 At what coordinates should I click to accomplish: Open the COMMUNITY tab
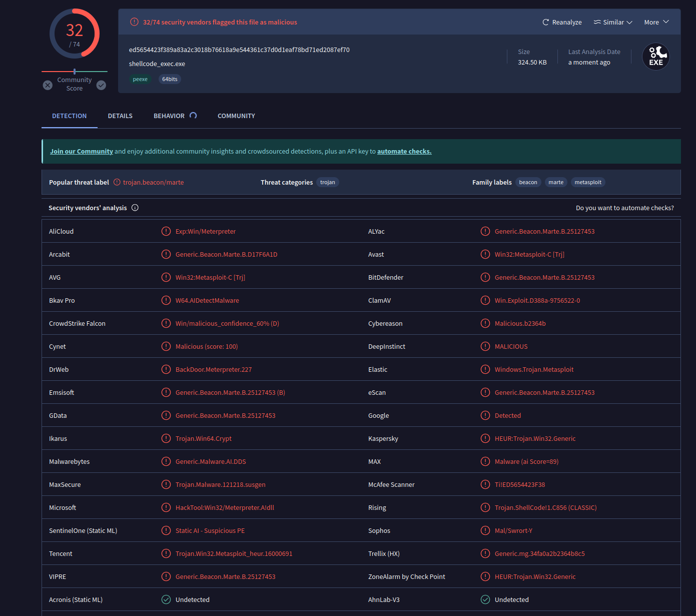(236, 116)
